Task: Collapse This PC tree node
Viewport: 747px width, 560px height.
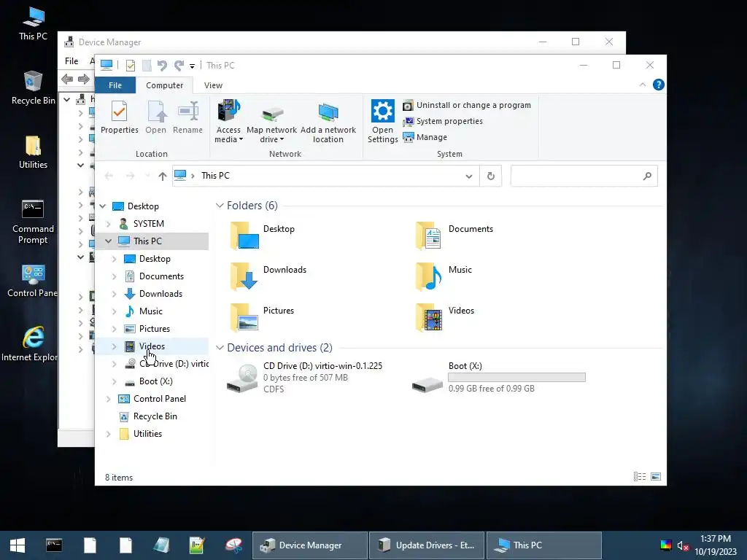Action: (109, 241)
